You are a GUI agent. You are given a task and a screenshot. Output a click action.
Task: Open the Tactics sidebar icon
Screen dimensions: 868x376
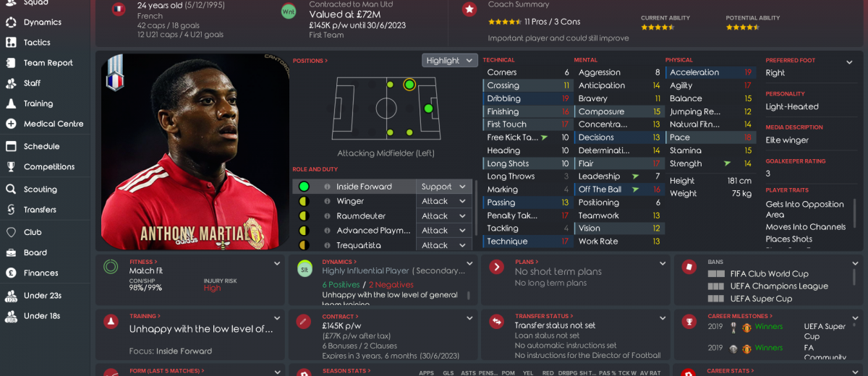[11, 43]
